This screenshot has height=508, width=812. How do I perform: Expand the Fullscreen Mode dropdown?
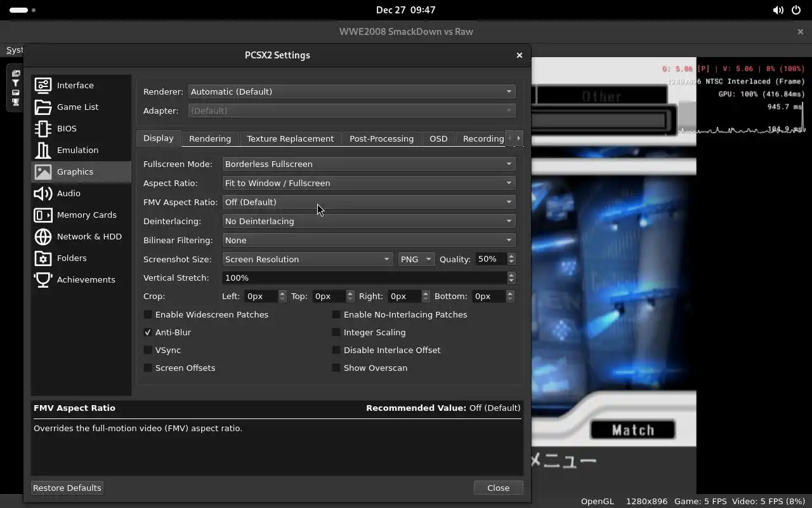click(369, 164)
